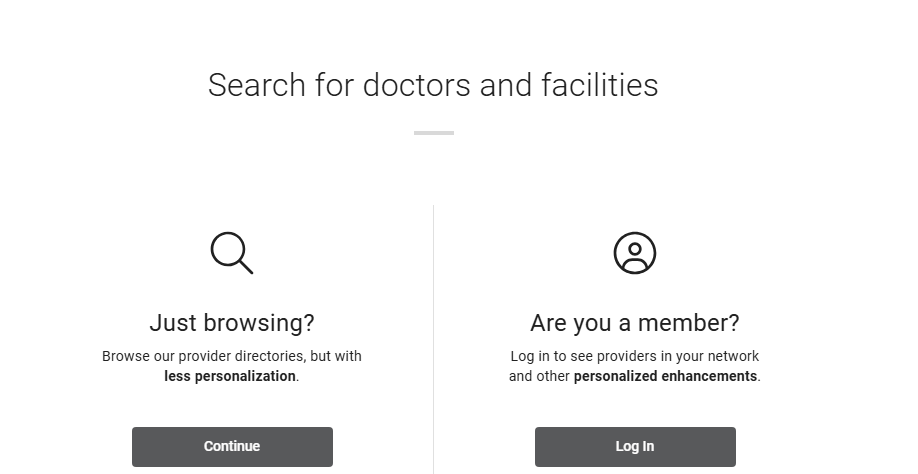This screenshot has height=474, width=918.
Task: Open the member Log In button
Action: click(x=635, y=446)
